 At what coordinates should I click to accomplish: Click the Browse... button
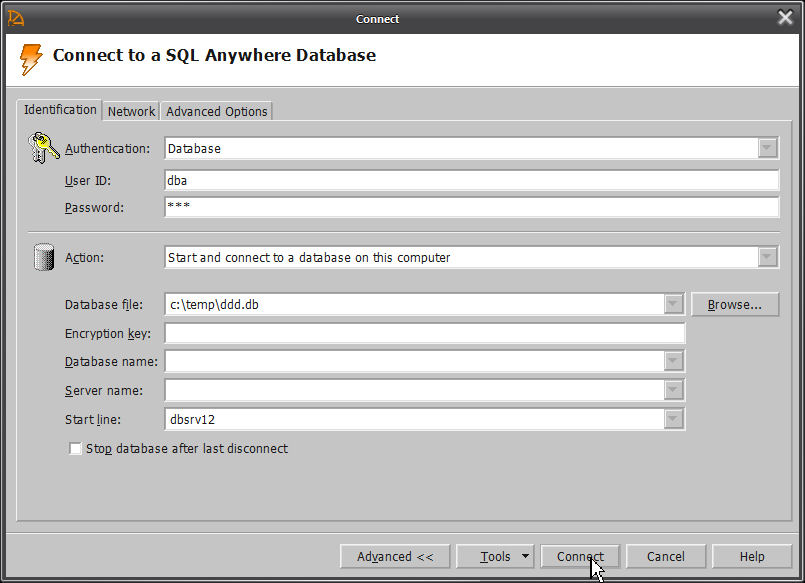pyautogui.click(x=735, y=304)
